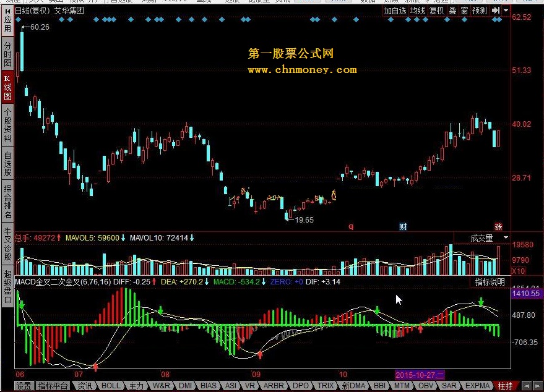Select the EXPMA indicator tab

tap(477, 386)
